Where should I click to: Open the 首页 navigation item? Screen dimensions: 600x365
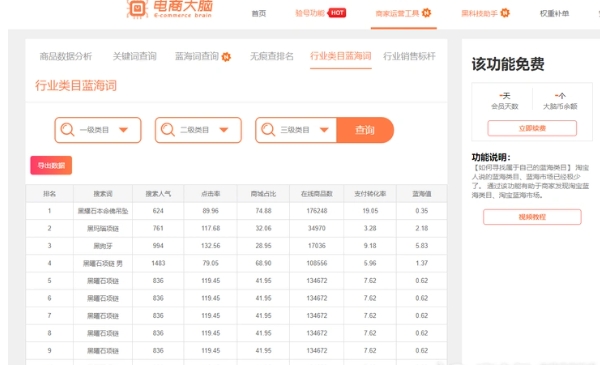tap(259, 13)
